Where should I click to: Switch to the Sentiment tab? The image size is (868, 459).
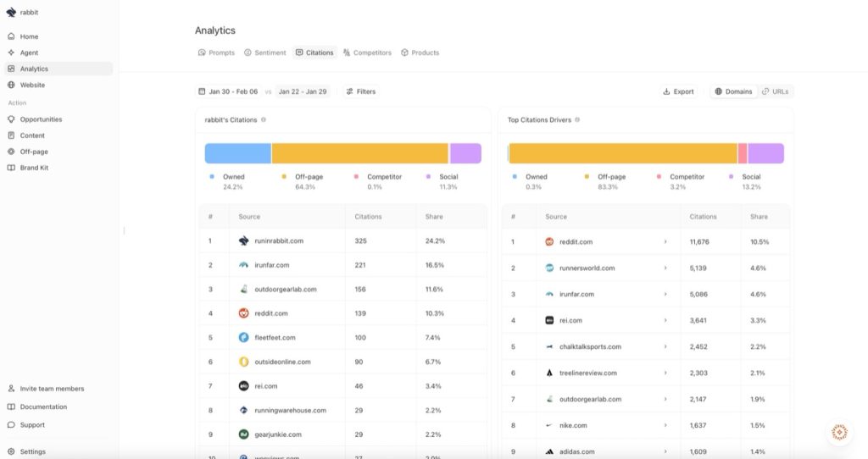tap(264, 53)
